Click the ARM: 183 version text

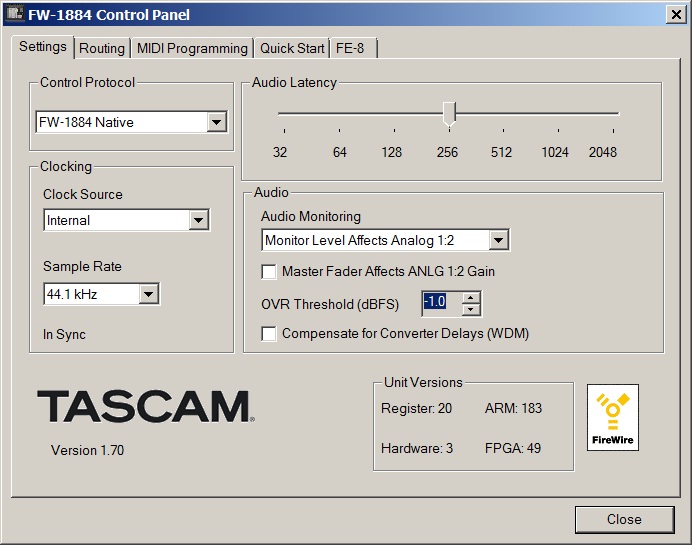pyautogui.click(x=513, y=408)
